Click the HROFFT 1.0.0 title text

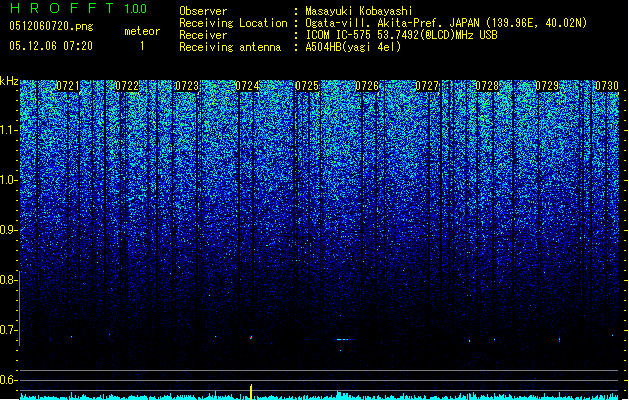point(78,8)
